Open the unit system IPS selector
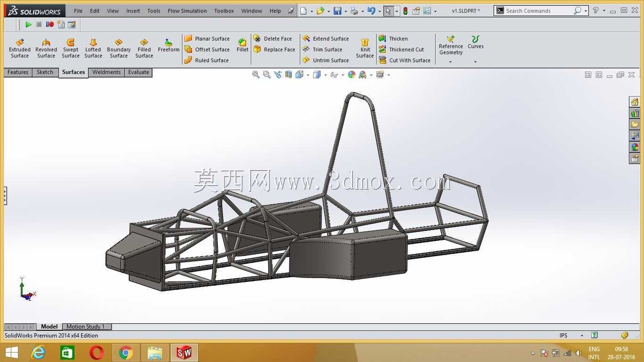Screen dimensions: 644x362 pyautogui.click(x=571, y=336)
